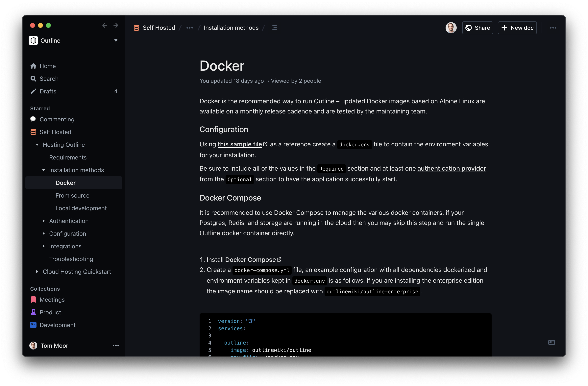
Task: Open breadcrumb overflow dots next to Self Hosted
Action: (x=189, y=28)
